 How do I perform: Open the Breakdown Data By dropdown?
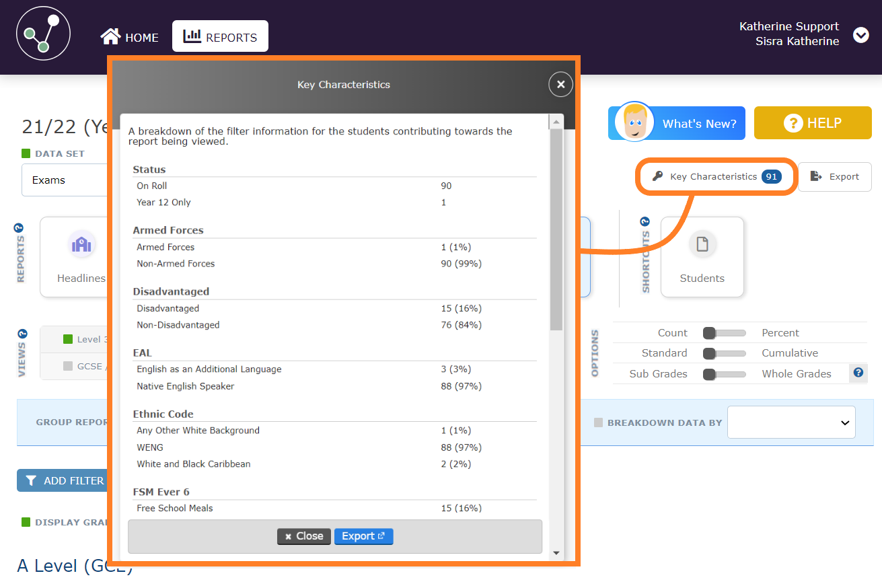pyautogui.click(x=791, y=422)
